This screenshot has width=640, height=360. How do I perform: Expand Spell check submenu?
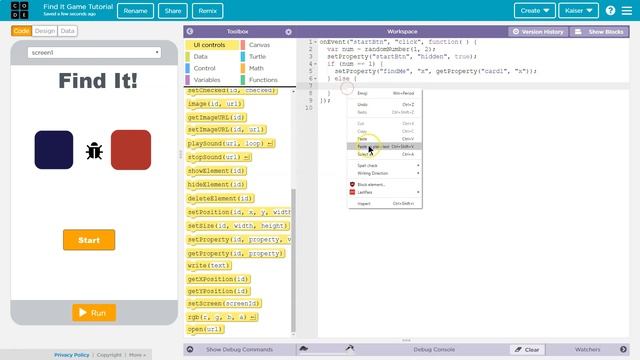click(384, 165)
